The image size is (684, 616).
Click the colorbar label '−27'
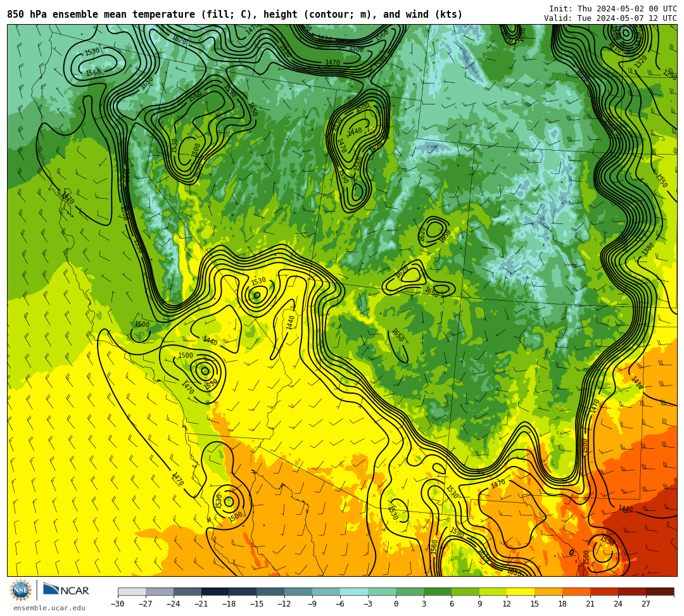click(146, 604)
